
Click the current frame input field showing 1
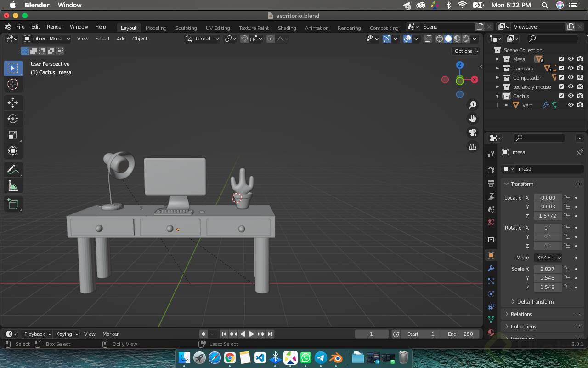click(x=371, y=334)
